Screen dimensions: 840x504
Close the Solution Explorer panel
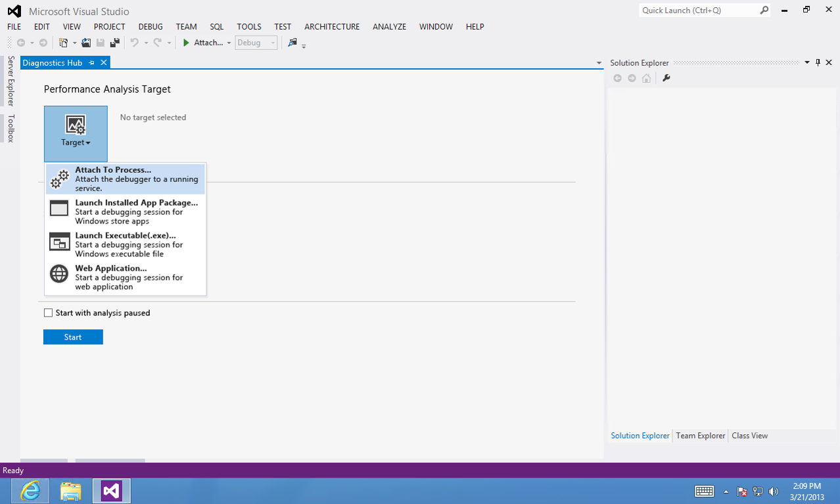click(829, 62)
